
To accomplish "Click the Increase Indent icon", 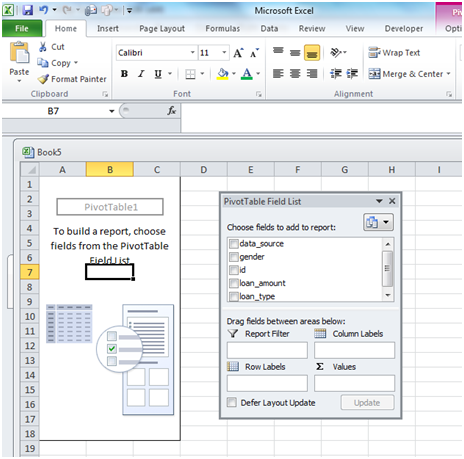I will (352, 73).
